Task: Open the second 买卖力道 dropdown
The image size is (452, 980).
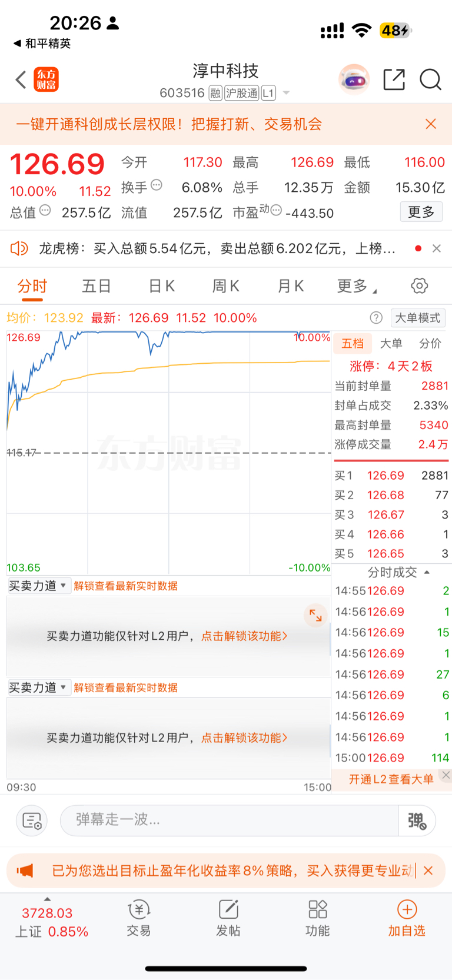Action: 39,687
